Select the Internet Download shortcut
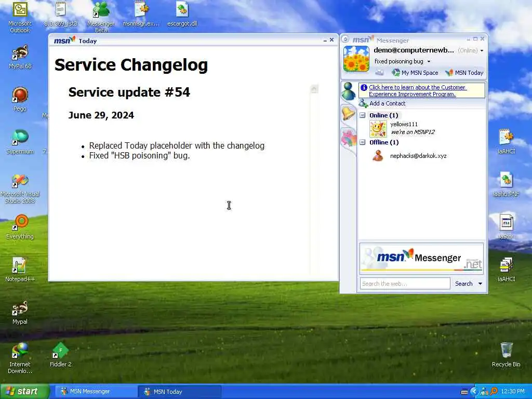The image size is (532, 399). click(x=20, y=358)
